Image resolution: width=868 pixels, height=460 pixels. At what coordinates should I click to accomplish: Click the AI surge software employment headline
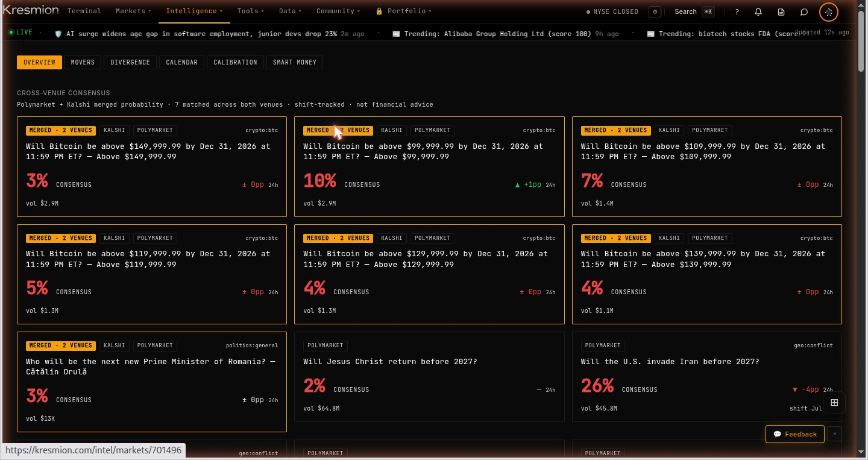[x=202, y=34]
